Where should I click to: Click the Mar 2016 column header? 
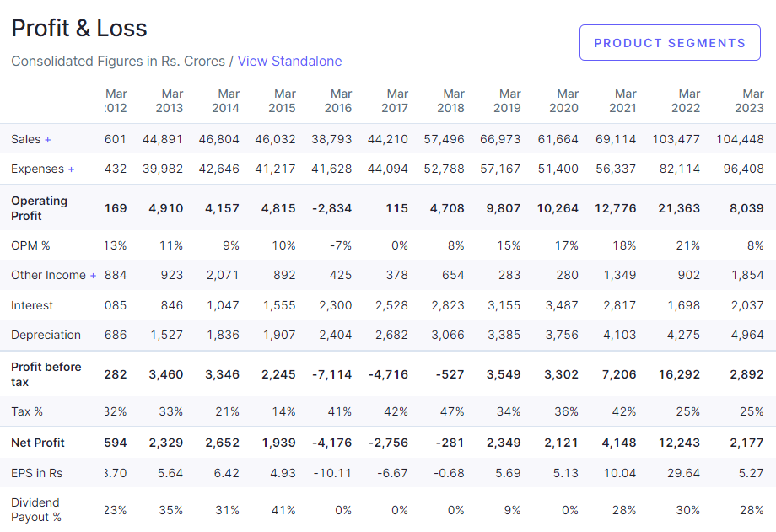[x=340, y=100]
